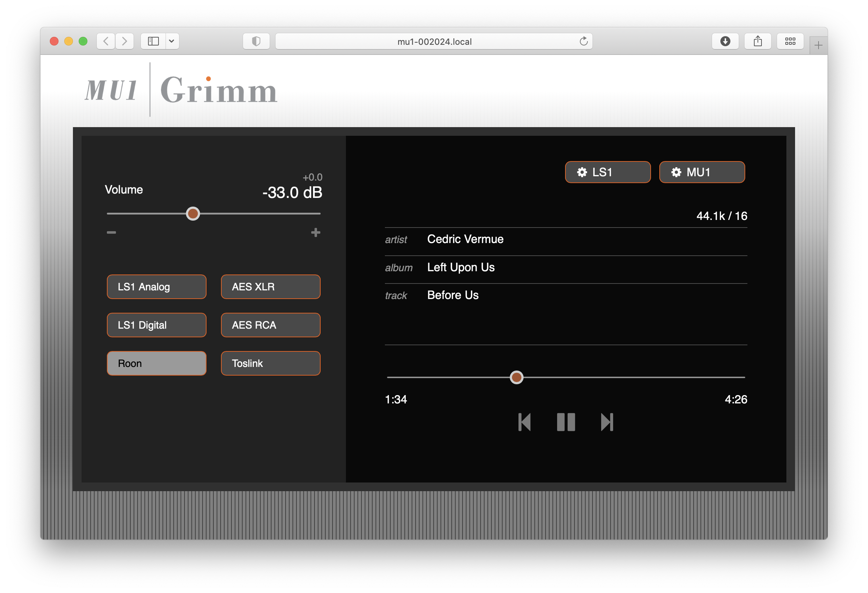Skip to the previous track

pyautogui.click(x=524, y=422)
